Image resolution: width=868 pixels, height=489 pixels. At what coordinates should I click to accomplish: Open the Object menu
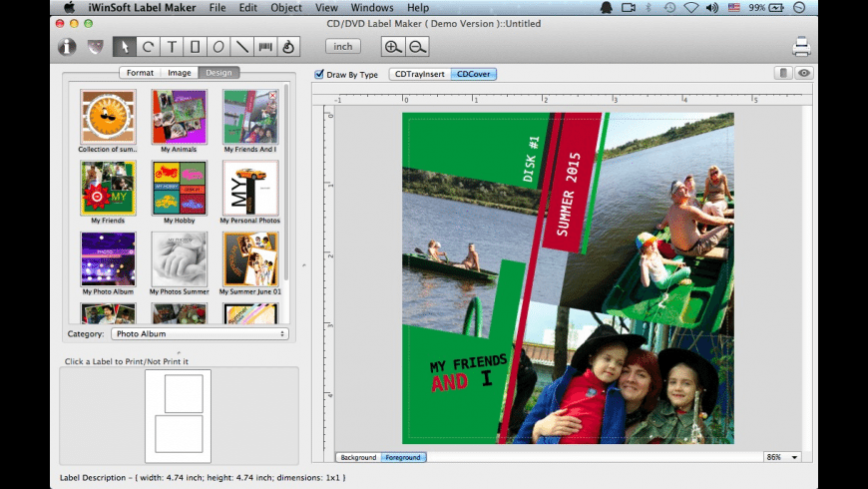(x=286, y=7)
